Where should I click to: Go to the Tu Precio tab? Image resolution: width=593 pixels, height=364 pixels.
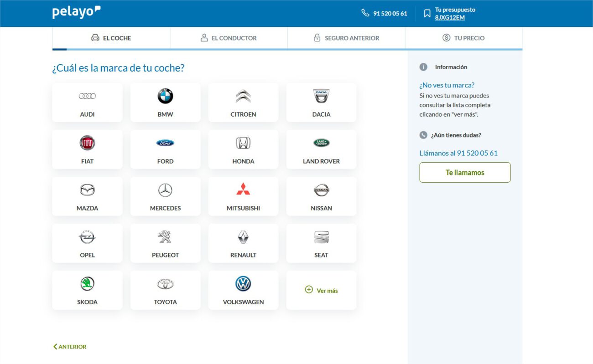tap(463, 38)
